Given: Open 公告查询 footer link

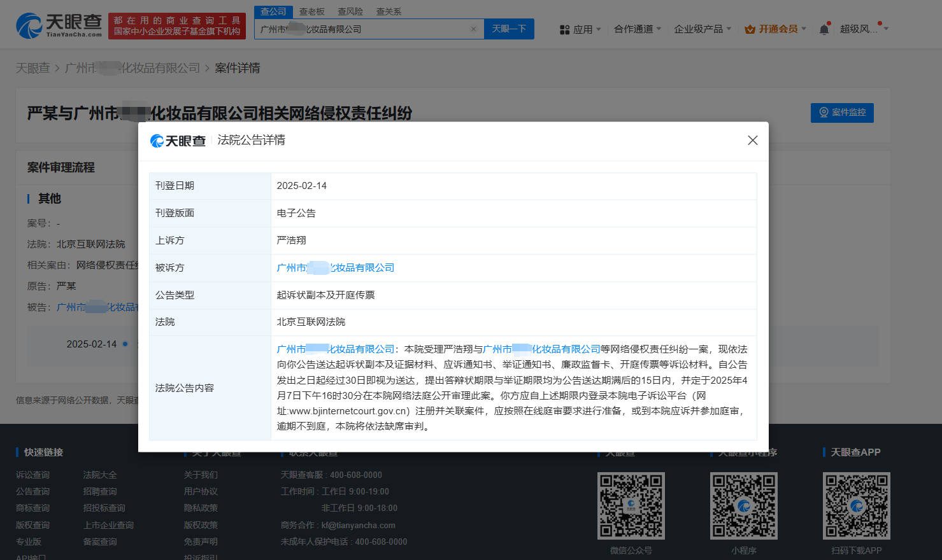Looking at the screenshot, I should [x=32, y=491].
